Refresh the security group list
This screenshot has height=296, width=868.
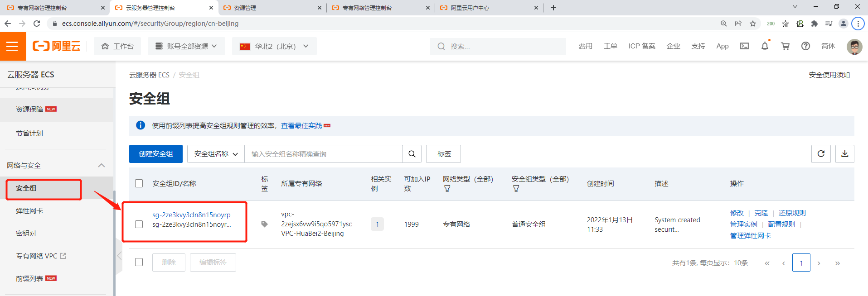click(x=820, y=154)
